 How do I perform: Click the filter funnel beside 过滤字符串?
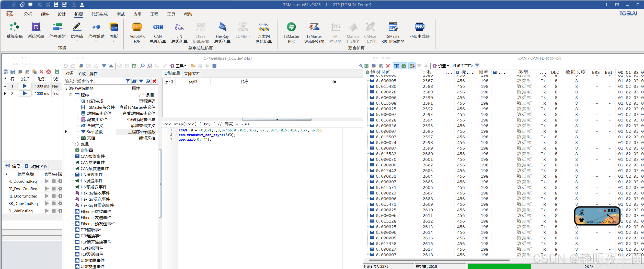pos(477,66)
